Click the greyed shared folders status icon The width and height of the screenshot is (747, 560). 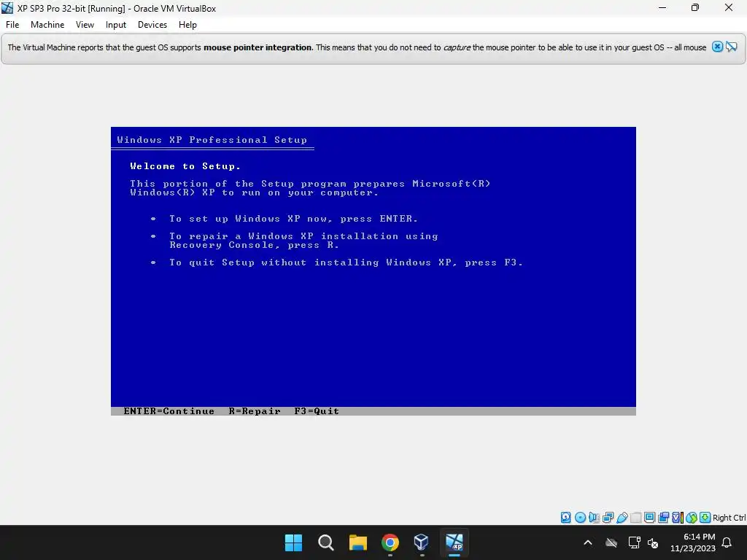pos(635,517)
